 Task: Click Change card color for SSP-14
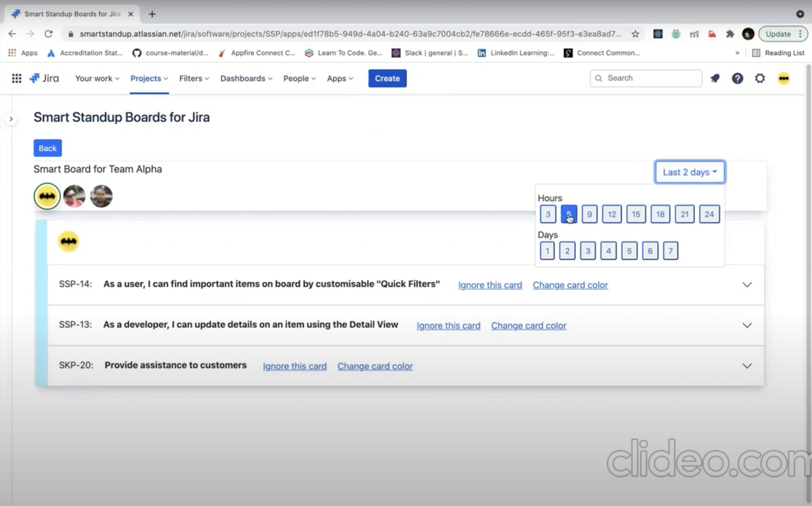pos(570,285)
